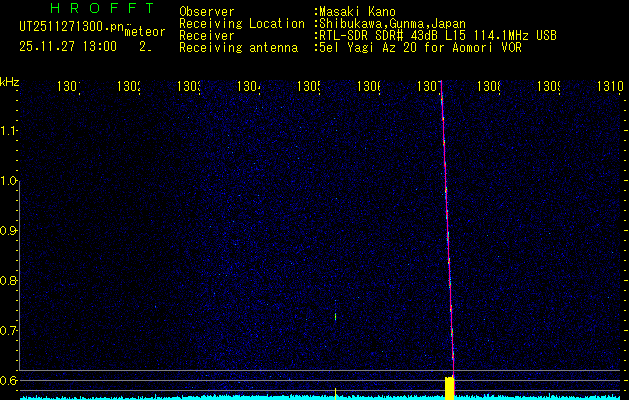Click the diagonal red-blue meteor echo trace
629x400 pixels.
[447, 230]
